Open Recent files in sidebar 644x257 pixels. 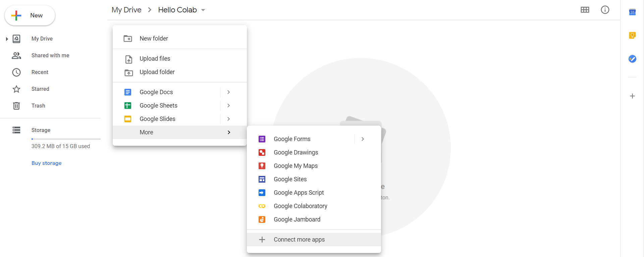tap(40, 72)
